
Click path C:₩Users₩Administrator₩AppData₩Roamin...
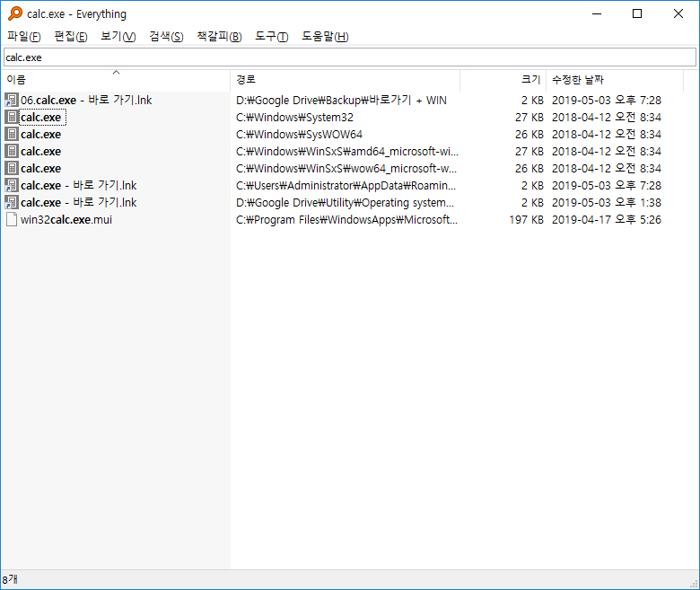pyautogui.click(x=346, y=185)
